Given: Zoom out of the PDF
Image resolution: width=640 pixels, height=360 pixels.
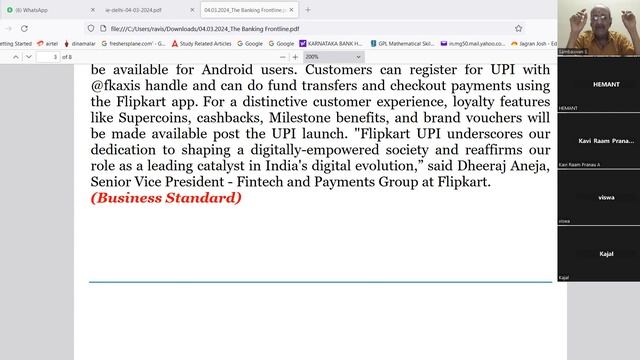Looking at the screenshot, I should click(282, 57).
